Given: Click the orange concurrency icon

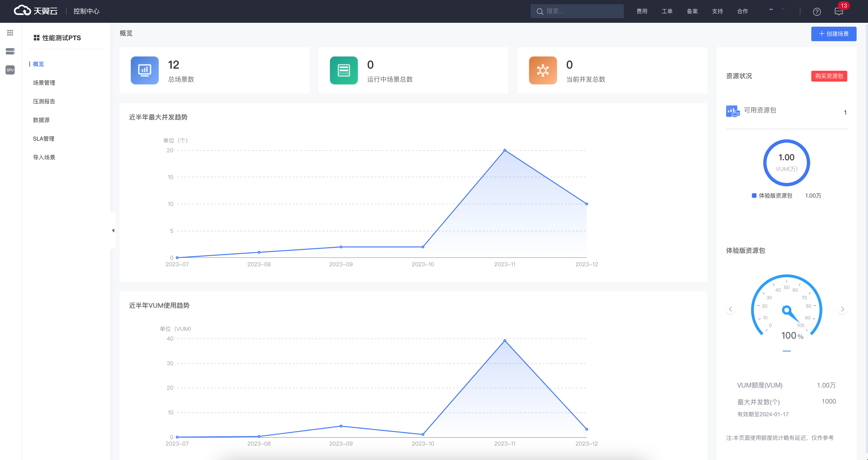Looking at the screenshot, I should pyautogui.click(x=543, y=70).
